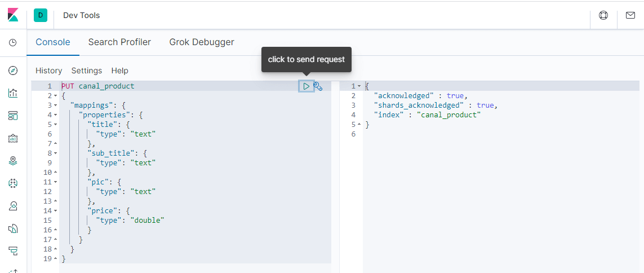Click the PUT canal_product request line
This screenshot has height=273, width=644.
click(97, 86)
